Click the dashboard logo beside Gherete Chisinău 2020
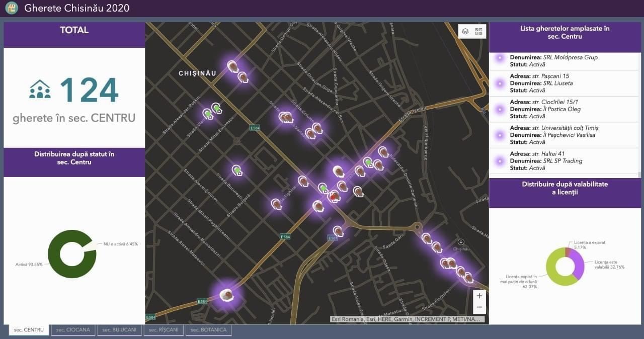This screenshot has width=644, height=339. pyautogui.click(x=12, y=8)
